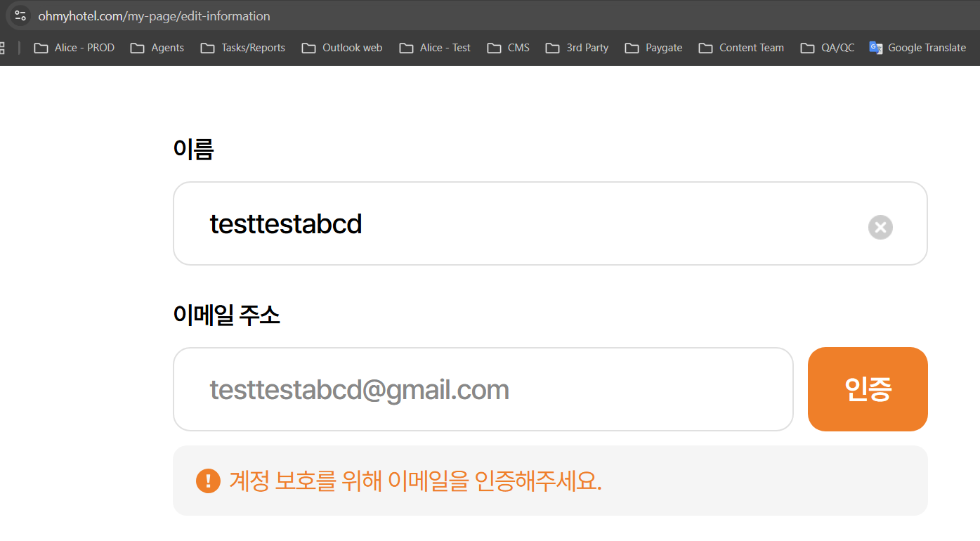Click the orange warning exclamation icon

tap(208, 481)
